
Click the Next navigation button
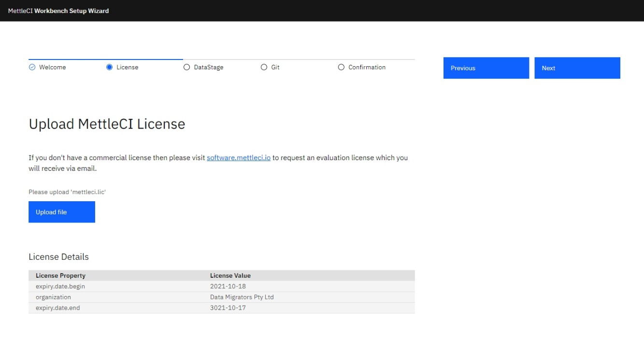(x=577, y=68)
